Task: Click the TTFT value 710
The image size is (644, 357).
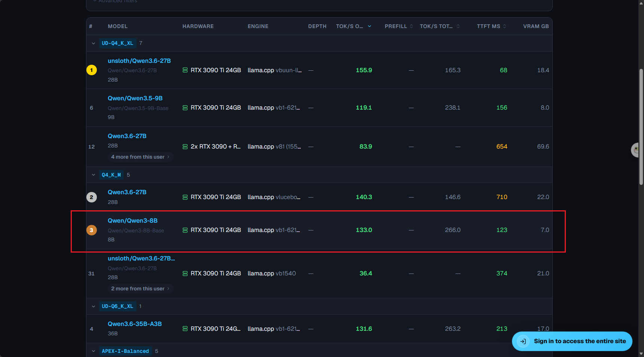Action: (x=502, y=197)
